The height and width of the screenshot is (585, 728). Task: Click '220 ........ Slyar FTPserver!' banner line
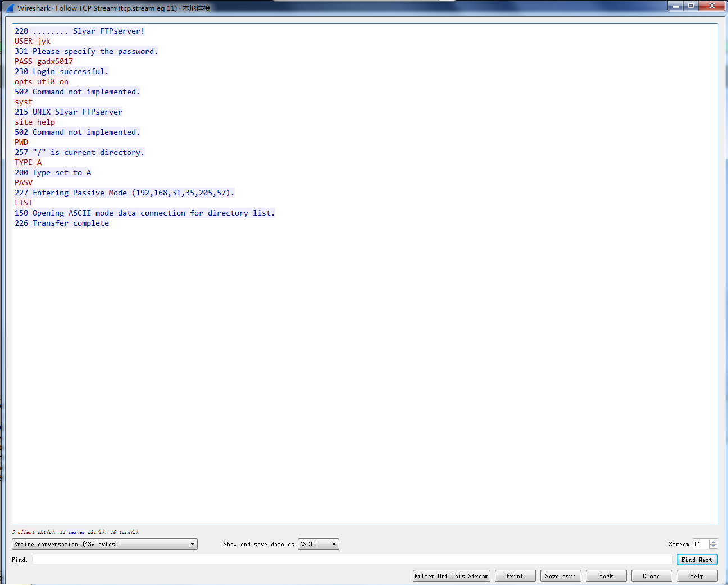(x=80, y=31)
